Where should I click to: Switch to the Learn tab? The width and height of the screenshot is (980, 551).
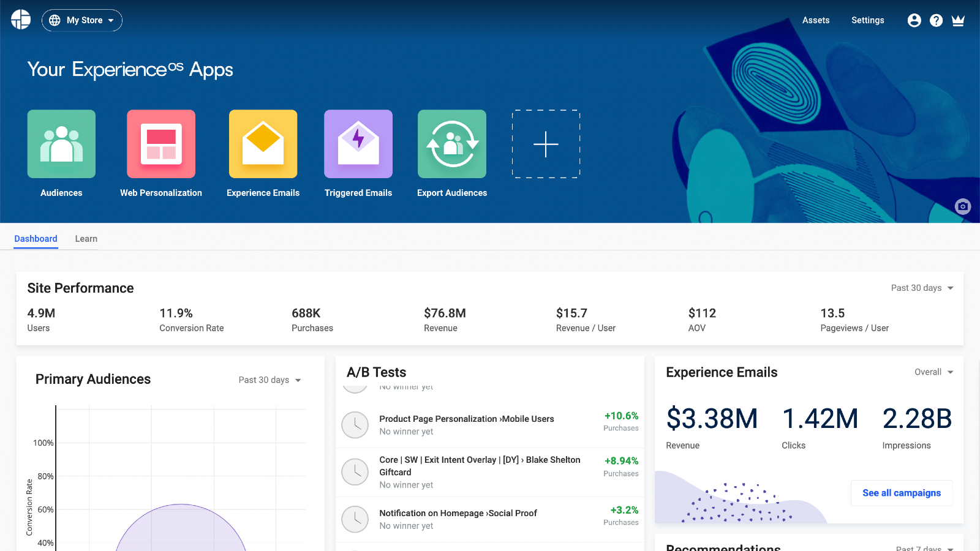86,239
